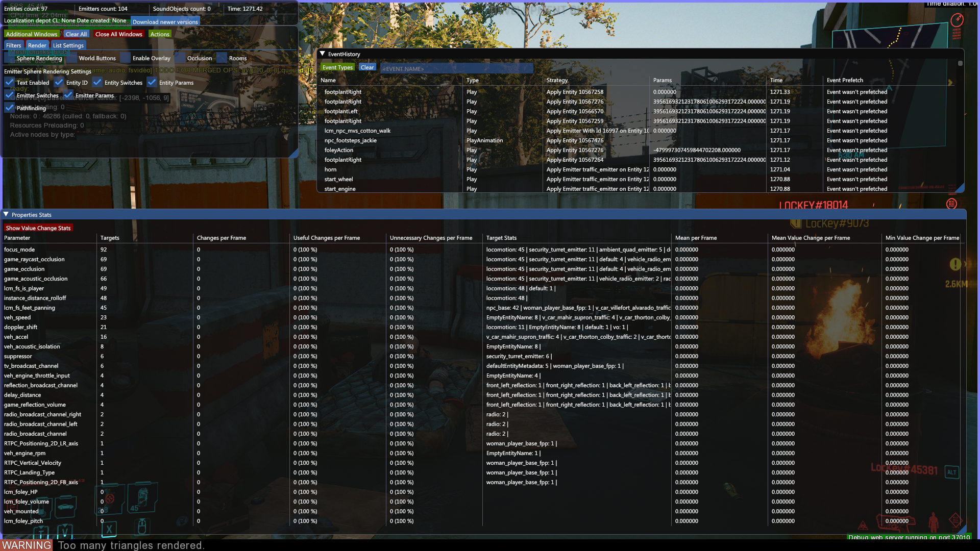Screen dimensions: 980x551
Task: Collapse the EventHistory window triangle
Action: [323, 54]
